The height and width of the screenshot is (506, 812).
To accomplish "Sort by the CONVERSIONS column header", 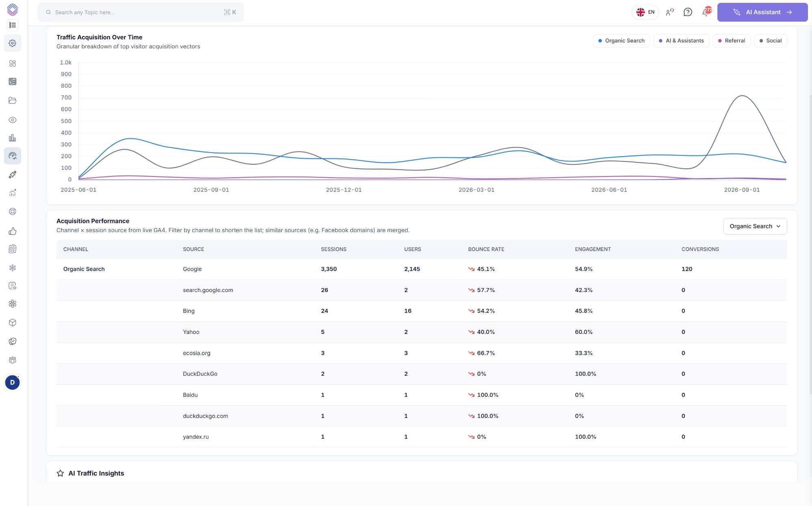I will click(700, 249).
